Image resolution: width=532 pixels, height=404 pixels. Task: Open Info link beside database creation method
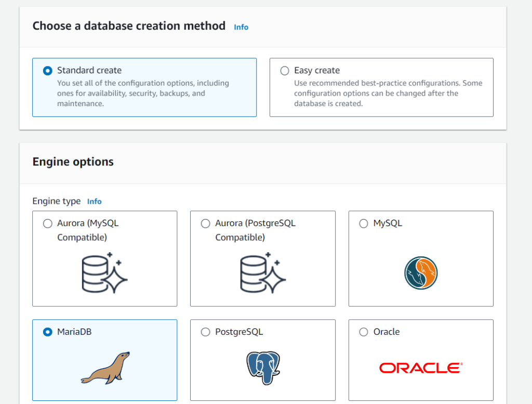(241, 27)
